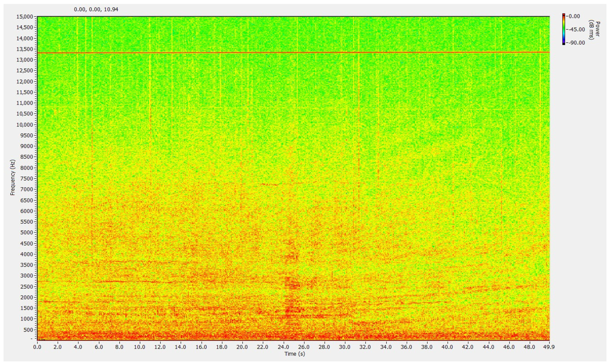
Task: Click the 22.0 time axis label
Action: coord(263,347)
